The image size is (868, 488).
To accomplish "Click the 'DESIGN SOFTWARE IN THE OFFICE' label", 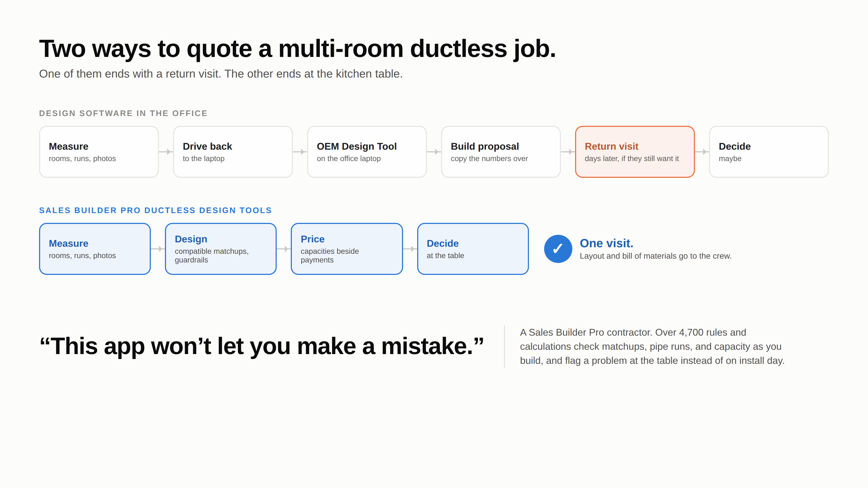I will coord(123,114).
